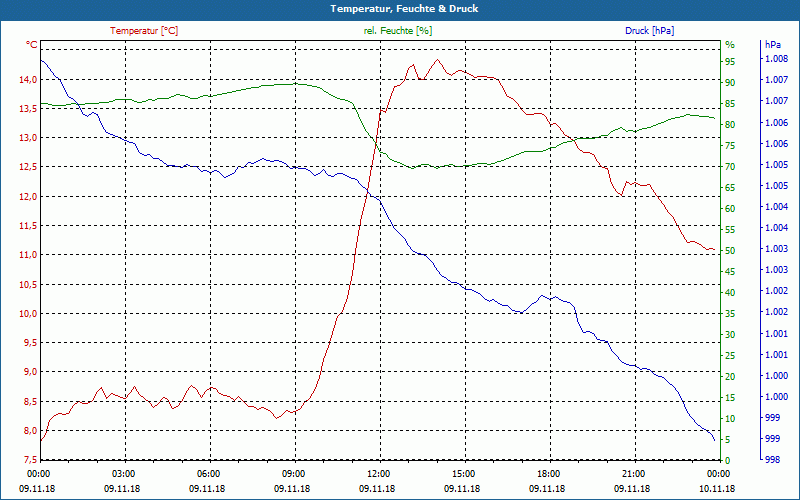Click the green 65 humidity axis value

coord(730,187)
